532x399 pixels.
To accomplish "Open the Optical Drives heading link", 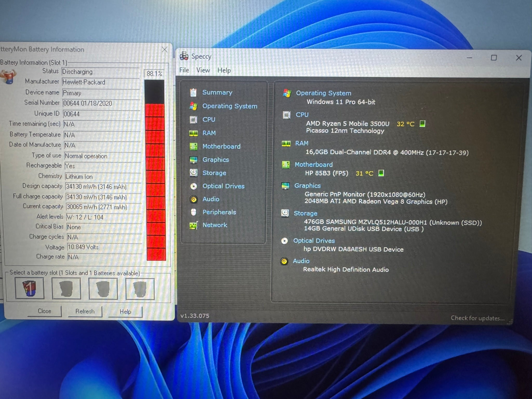I will [x=314, y=241].
